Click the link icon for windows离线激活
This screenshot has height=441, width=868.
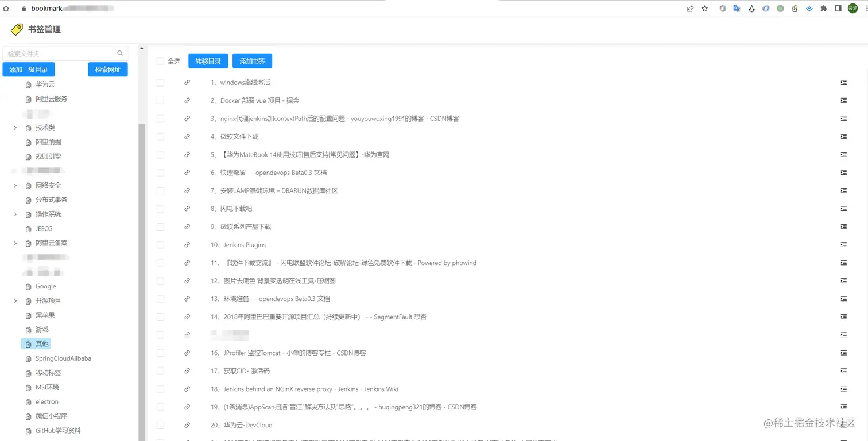(x=187, y=83)
